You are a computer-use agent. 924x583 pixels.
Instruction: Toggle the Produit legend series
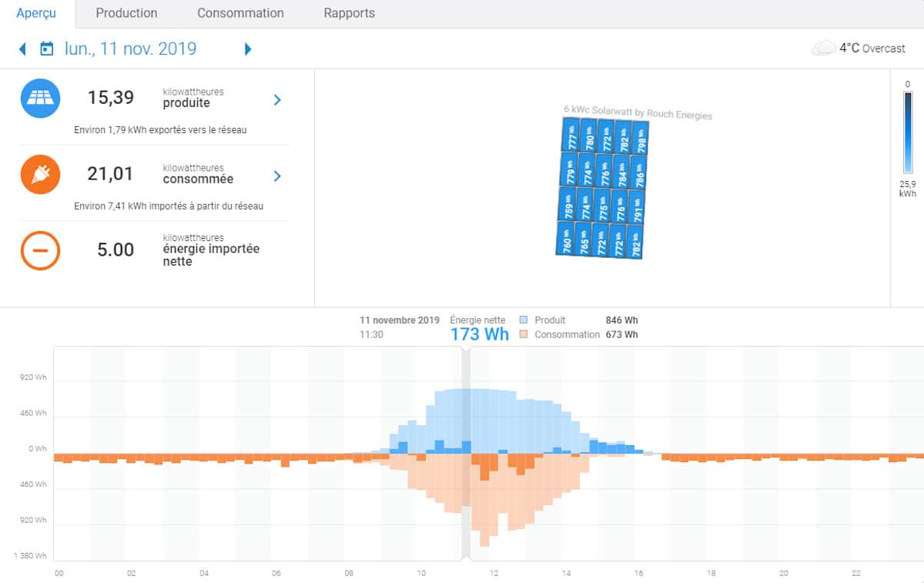550,320
